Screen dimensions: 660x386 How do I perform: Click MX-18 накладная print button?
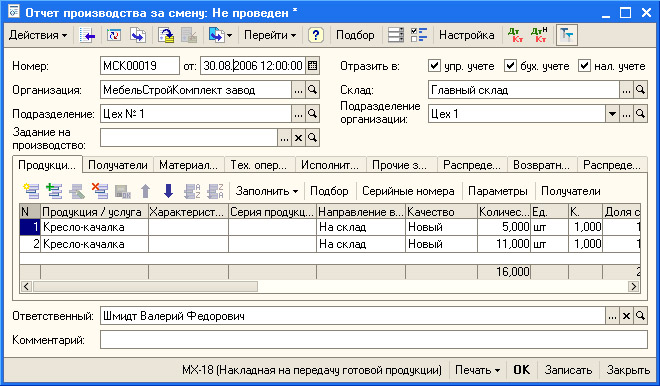click(x=312, y=370)
